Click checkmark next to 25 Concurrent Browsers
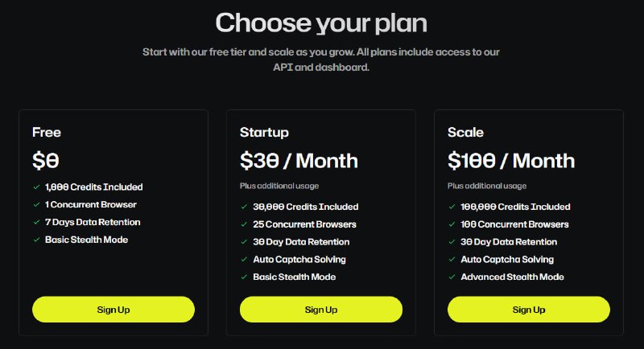 pos(244,224)
